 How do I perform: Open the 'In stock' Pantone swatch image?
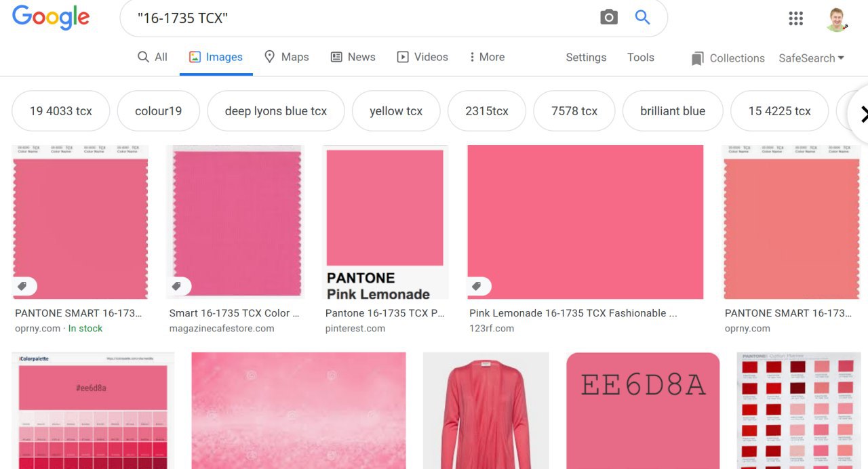pos(81,222)
